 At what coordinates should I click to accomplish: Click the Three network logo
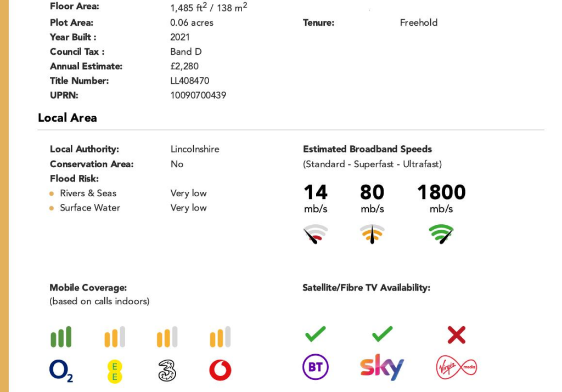[x=167, y=371]
